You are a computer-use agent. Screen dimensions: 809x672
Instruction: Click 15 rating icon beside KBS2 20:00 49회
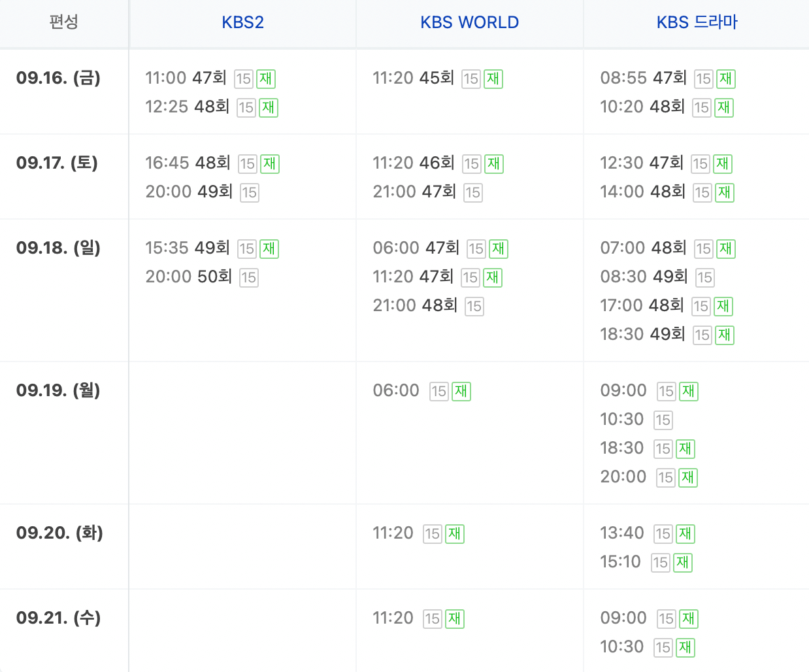(250, 193)
